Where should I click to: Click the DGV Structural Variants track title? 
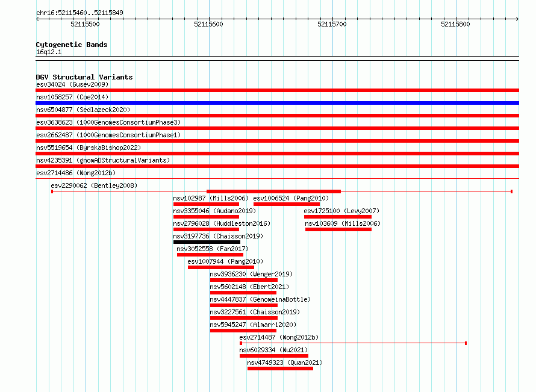[84, 77]
